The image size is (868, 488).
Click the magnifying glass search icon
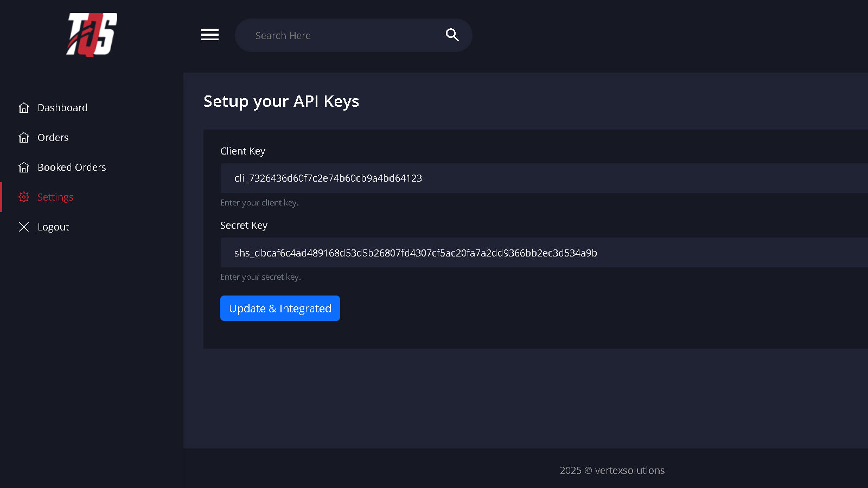(x=452, y=35)
